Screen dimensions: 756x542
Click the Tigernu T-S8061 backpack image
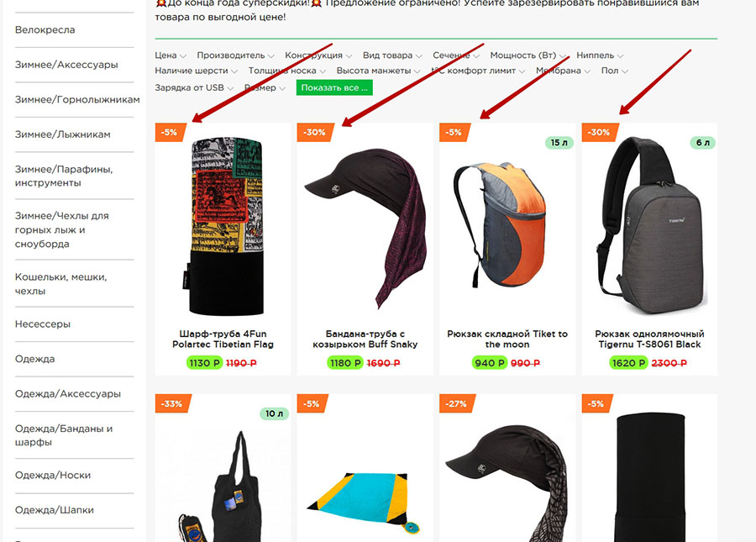pyautogui.click(x=650, y=226)
